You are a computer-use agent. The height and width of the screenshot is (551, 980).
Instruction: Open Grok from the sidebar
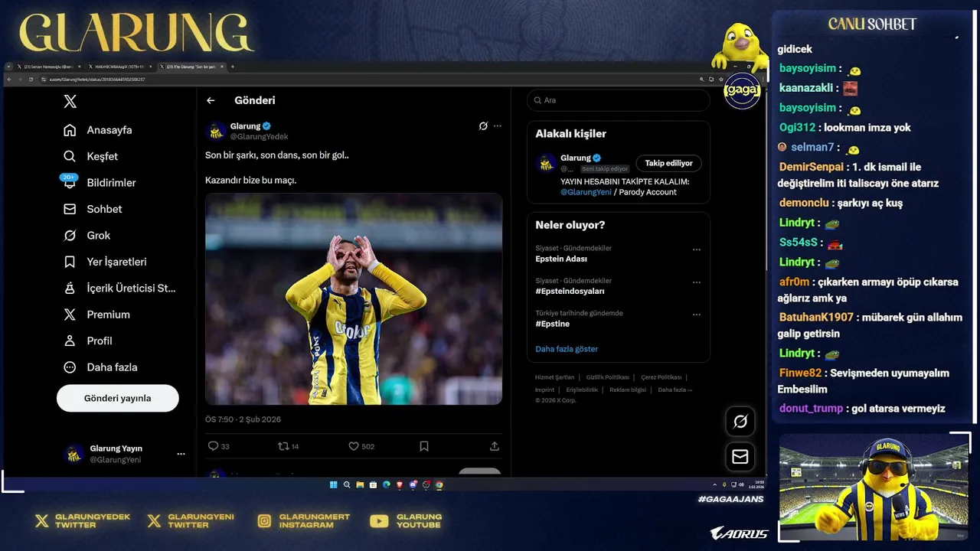point(87,236)
